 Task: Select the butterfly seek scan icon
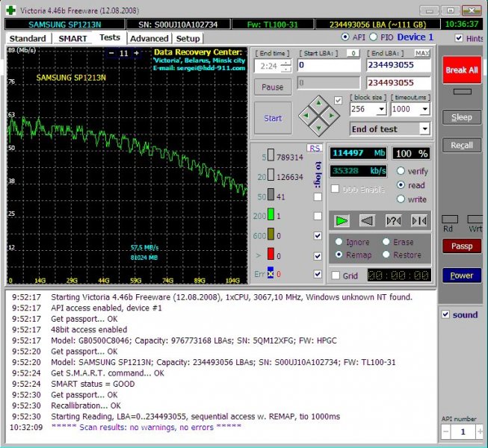tap(418, 220)
